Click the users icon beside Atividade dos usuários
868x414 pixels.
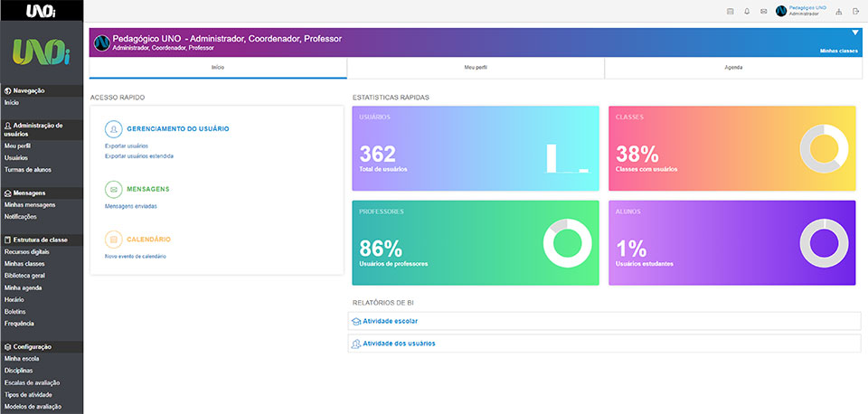[x=356, y=343]
